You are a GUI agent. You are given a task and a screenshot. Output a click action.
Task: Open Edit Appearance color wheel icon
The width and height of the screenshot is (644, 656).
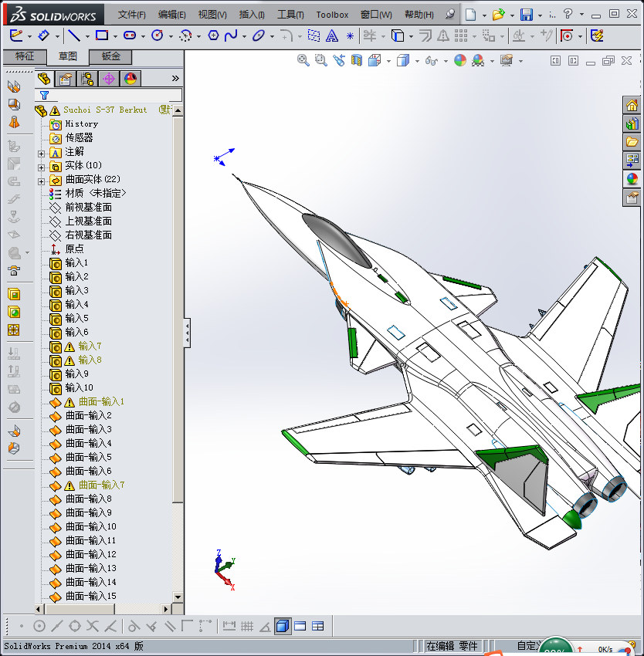[459, 61]
